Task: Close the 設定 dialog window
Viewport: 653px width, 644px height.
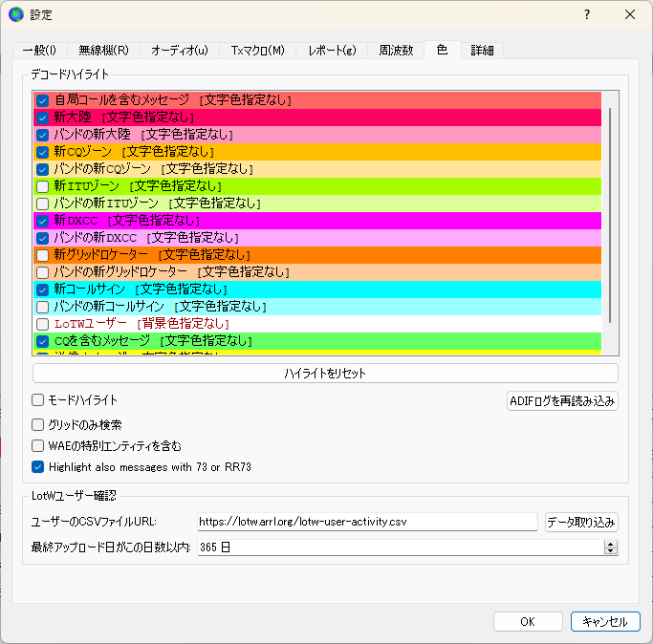Action: coord(630,14)
